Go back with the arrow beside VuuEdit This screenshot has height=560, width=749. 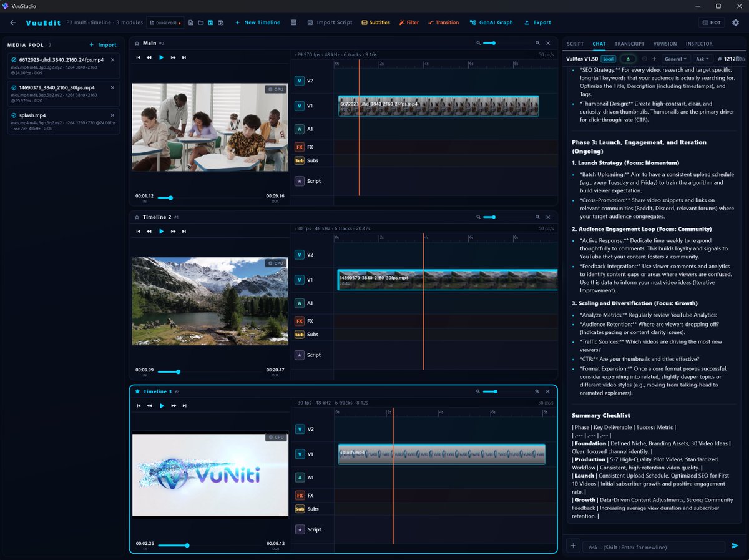click(13, 22)
